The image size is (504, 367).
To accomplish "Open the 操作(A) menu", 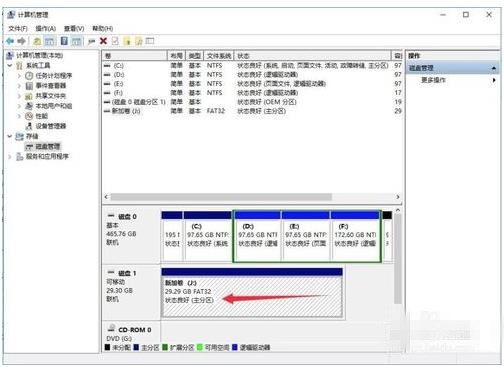I will tap(46, 29).
